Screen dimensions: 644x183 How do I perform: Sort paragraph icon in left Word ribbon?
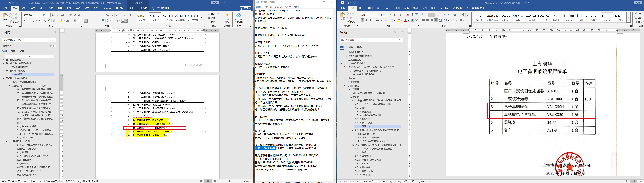[125, 15]
